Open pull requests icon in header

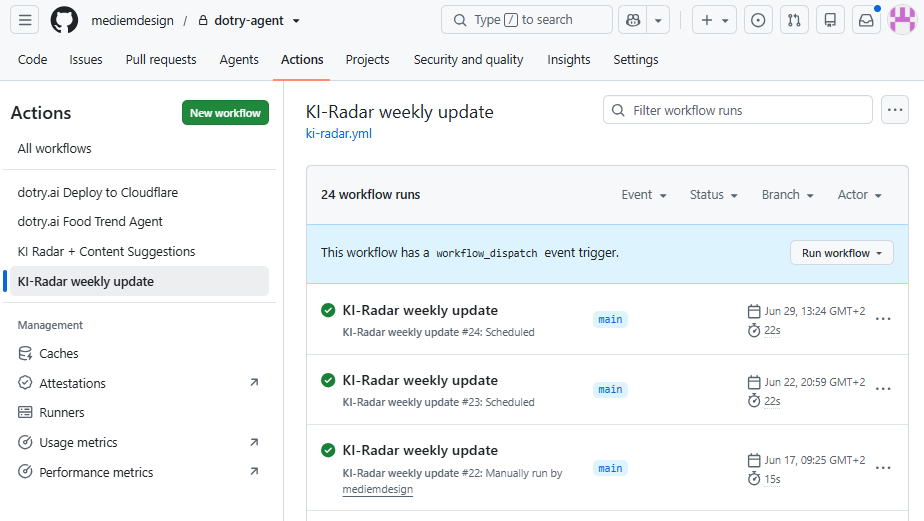tap(794, 20)
